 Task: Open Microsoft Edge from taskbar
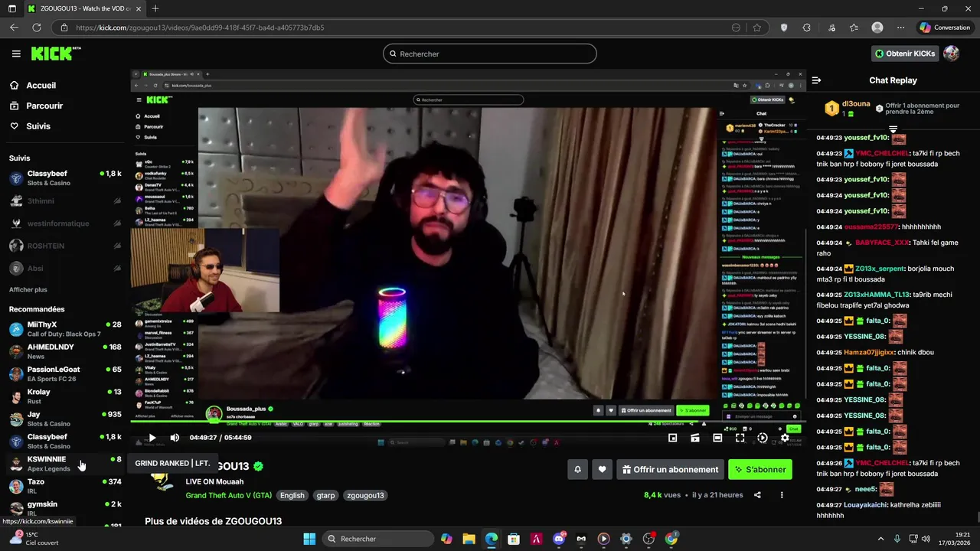[x=492, y=539]
